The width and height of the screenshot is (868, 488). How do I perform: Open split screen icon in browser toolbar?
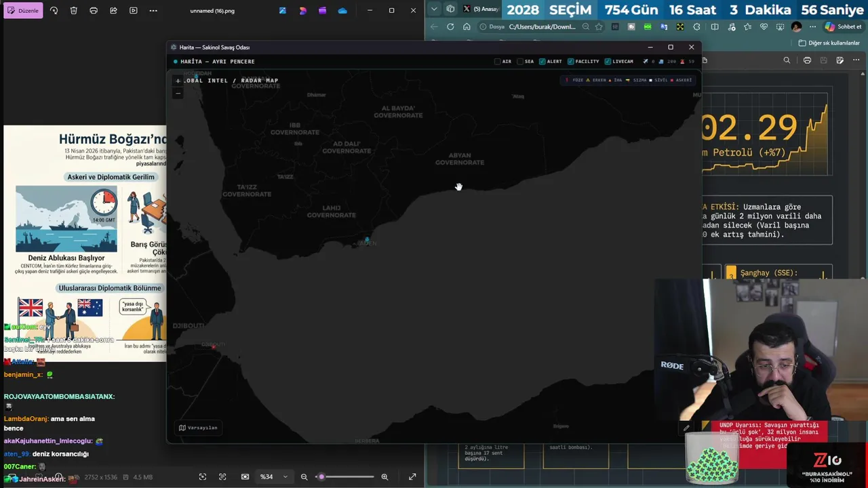point(715,27)
